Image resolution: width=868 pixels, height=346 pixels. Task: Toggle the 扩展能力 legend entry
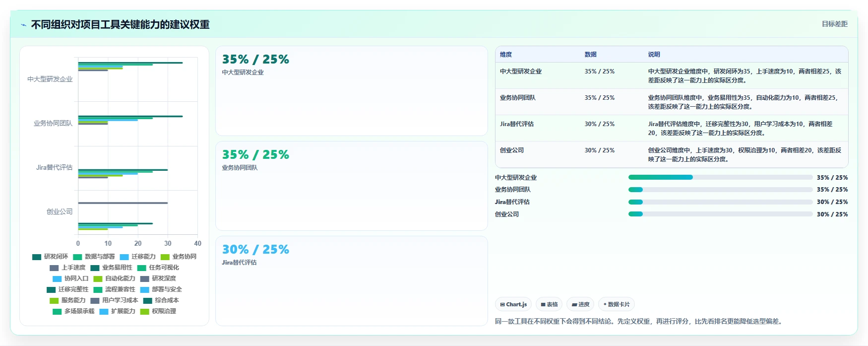[117, 311]
